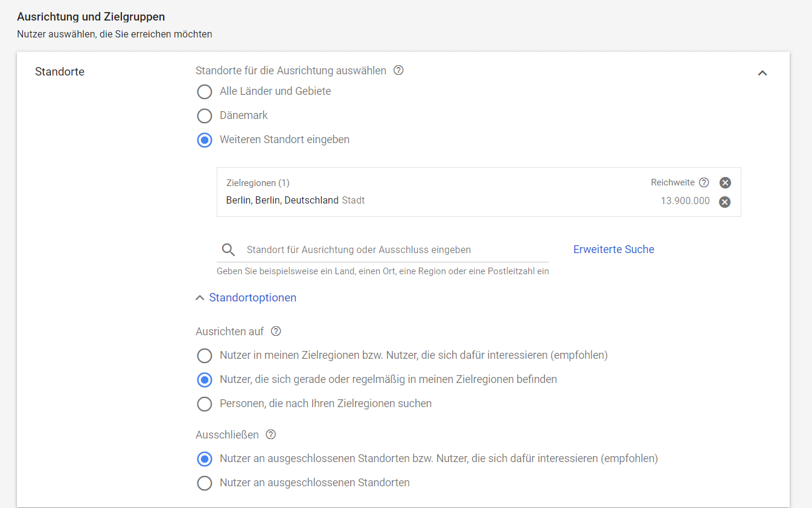The width and height of the screenshot is (812, 508).
Task: Click the Reichweite help icon
Action: 704,182
